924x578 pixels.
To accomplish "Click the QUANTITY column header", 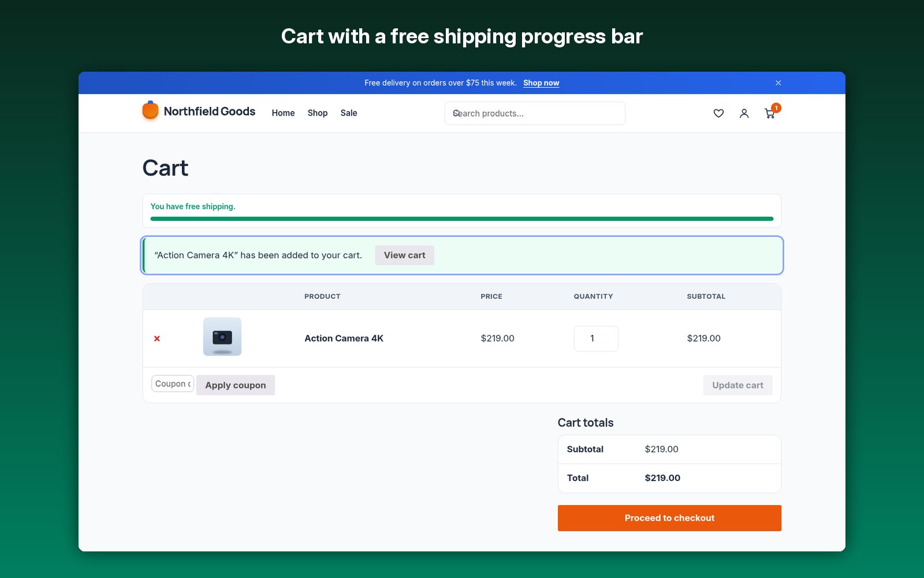I will (x=593, y=297).
